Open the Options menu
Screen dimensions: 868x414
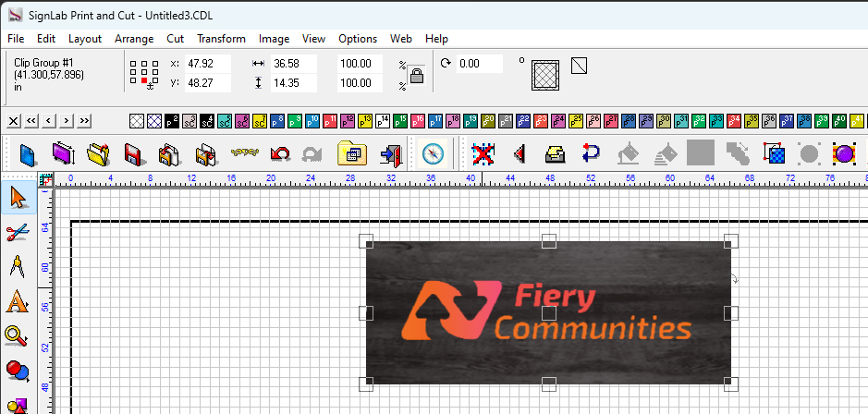pos(358,39)
